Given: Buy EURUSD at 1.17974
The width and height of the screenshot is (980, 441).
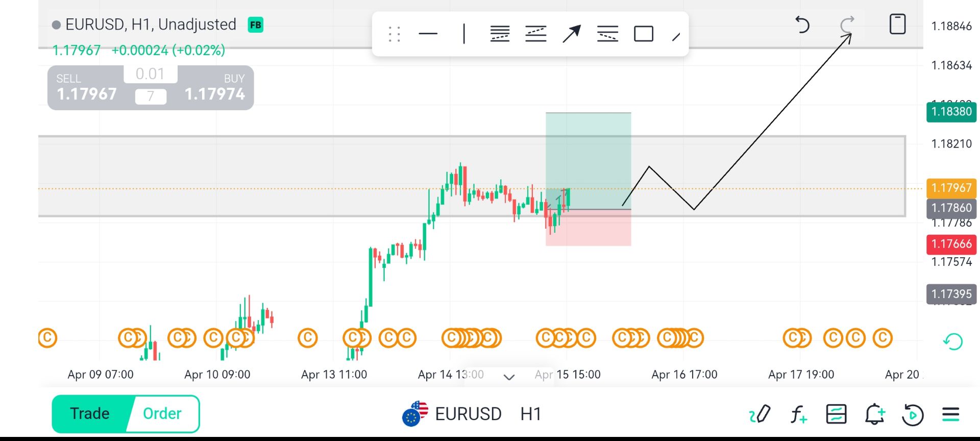Looking at the screenshot, I should (215, 88).
